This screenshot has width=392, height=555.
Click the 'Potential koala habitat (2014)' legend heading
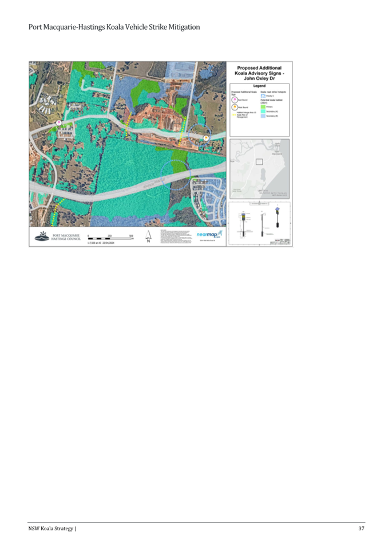[272, 101]
